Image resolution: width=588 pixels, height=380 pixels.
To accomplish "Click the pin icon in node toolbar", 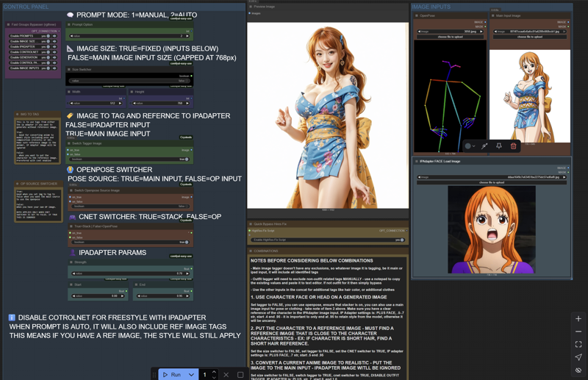I will tap(499, 146).
